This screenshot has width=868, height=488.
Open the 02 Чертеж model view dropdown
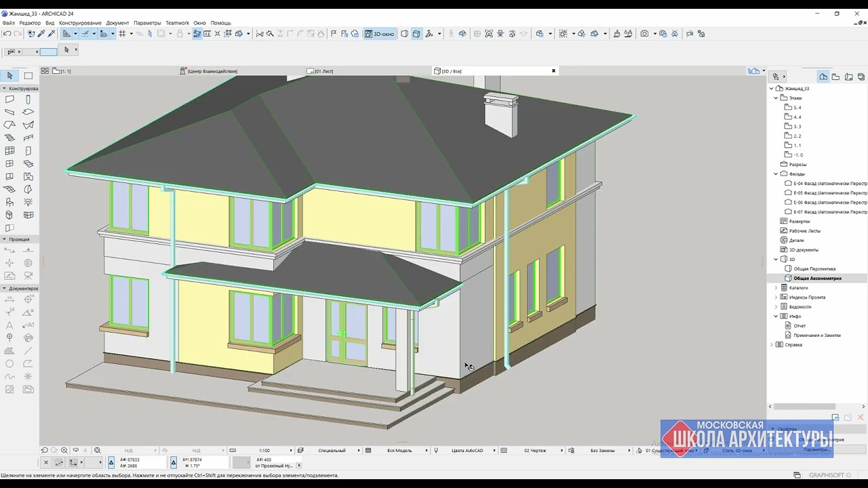(x=535, y=450)
